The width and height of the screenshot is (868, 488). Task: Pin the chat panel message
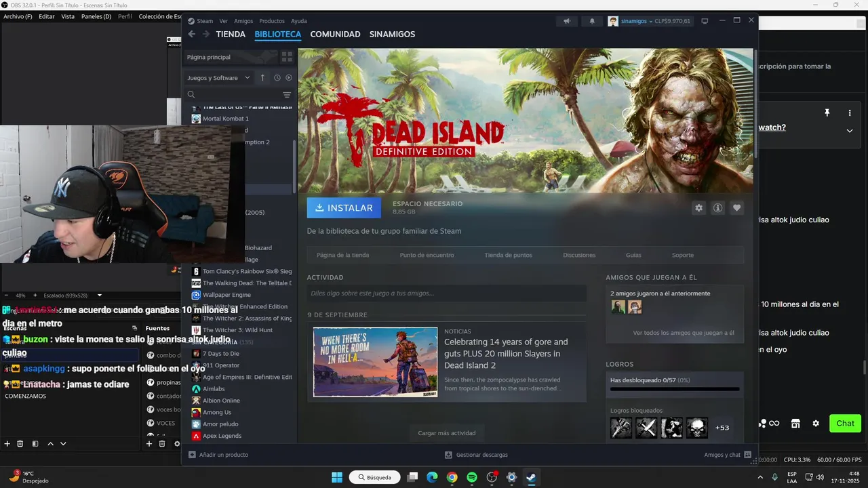pyautogui.click(x=827, y=113)
